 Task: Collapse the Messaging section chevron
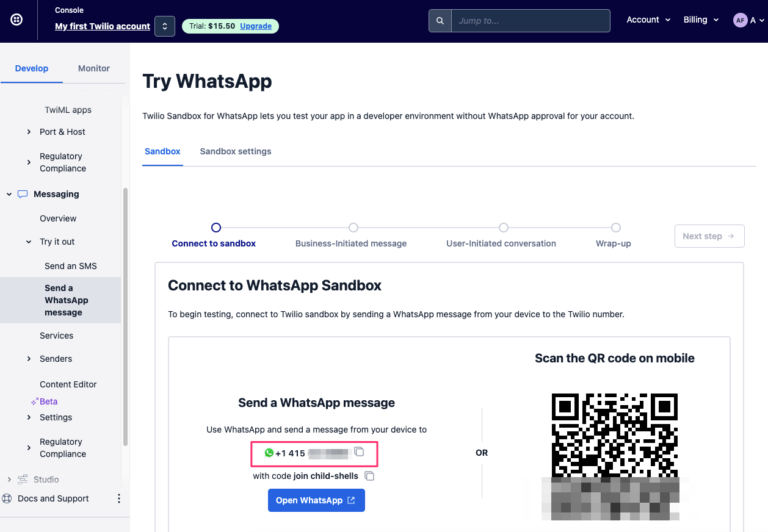coord(9,194)
